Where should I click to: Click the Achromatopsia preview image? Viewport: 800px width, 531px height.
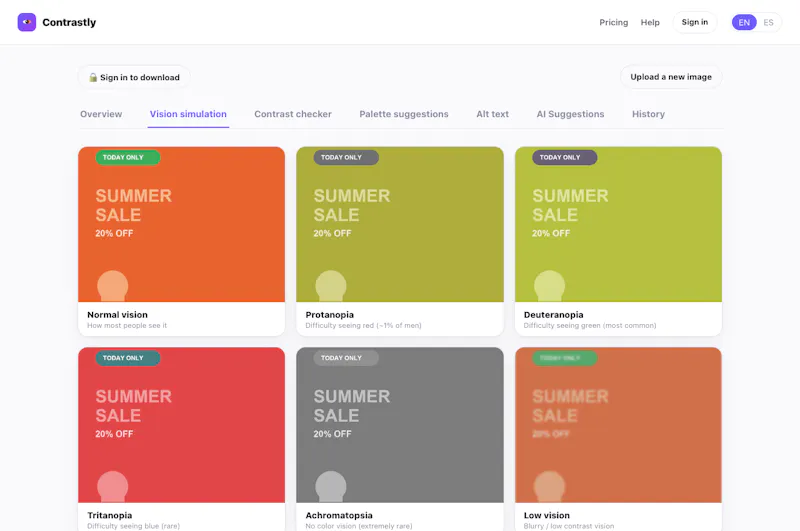[x=400, y=425]
